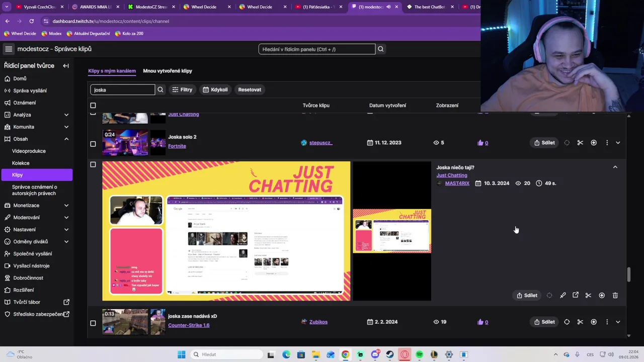Open the Counter-Strike 1.6 category link

(189, 325)
